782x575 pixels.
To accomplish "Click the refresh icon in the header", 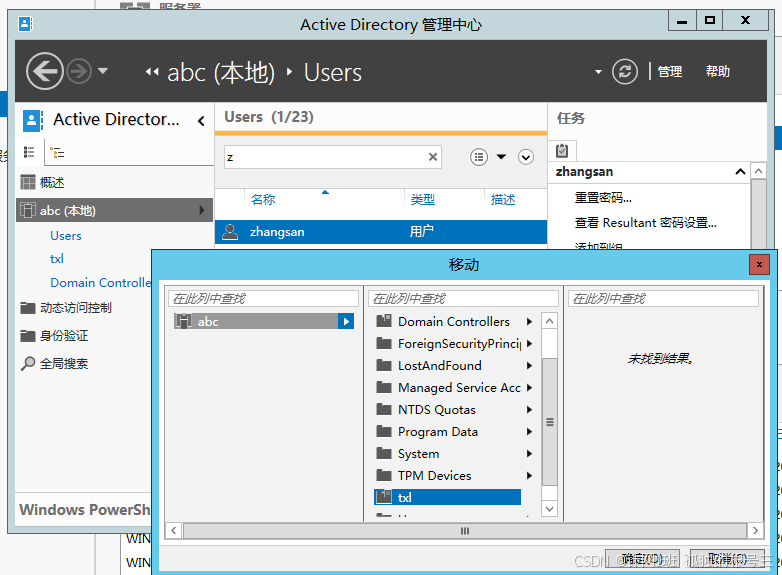I will [625, 71].
